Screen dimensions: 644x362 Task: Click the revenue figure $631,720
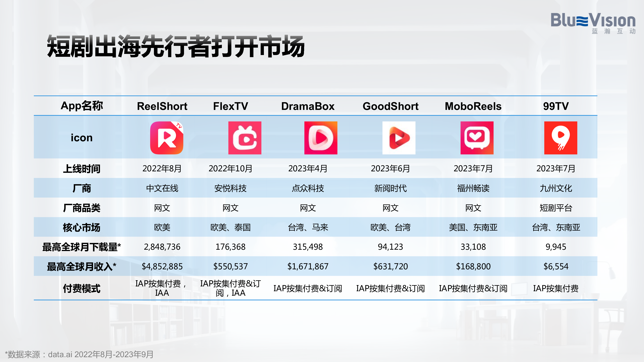(x=390, y=266)
